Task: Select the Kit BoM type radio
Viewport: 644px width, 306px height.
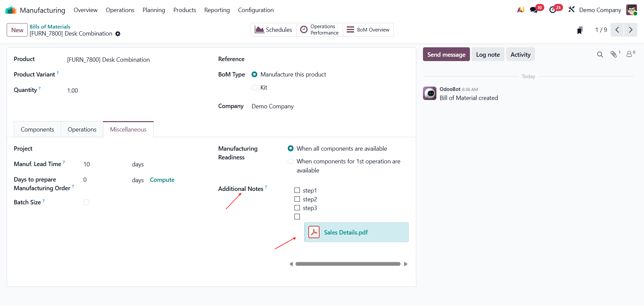Action: tap(255, 88)
